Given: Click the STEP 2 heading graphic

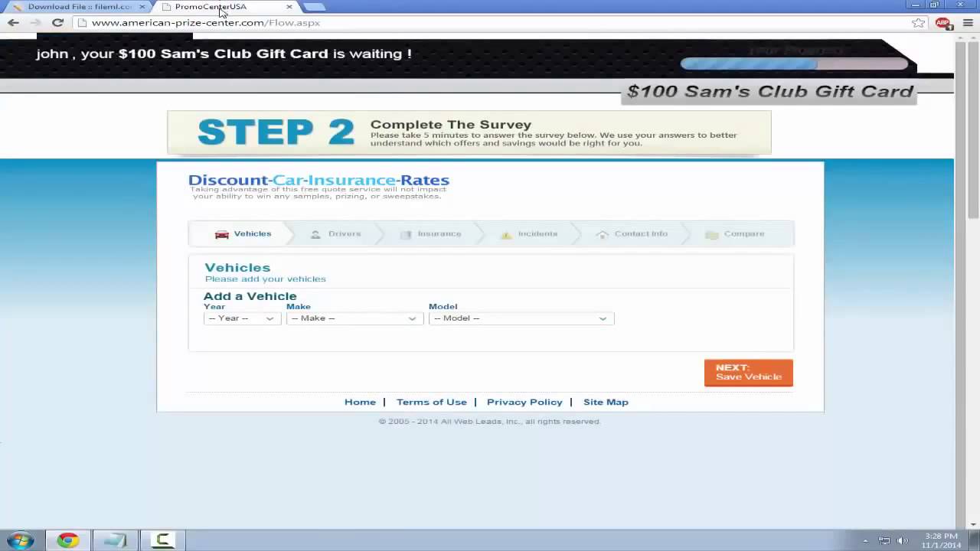Looking at the screenshot, I should pyautogui.click(x=276, y=132).
